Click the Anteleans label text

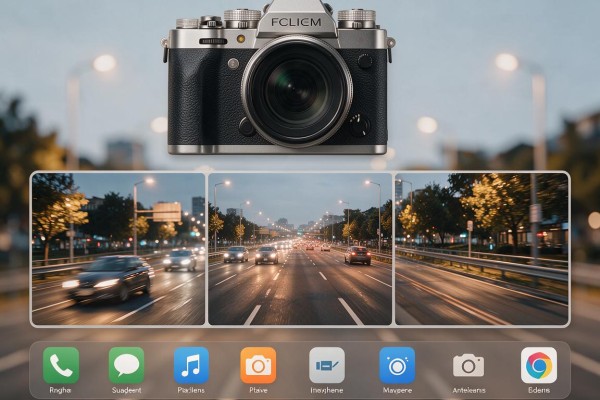coord(469,390)
